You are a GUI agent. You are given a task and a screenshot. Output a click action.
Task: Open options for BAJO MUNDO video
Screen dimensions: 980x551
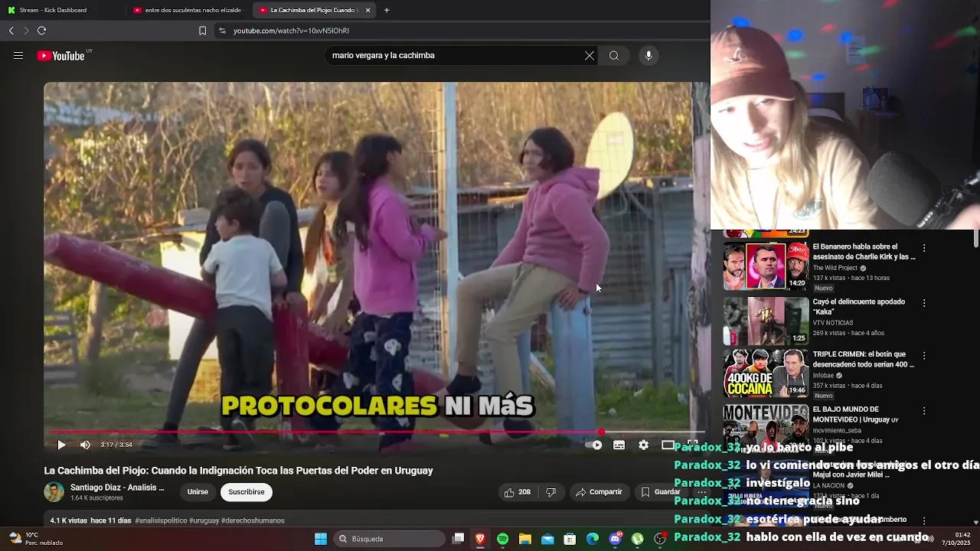click(x=924, y=411)
